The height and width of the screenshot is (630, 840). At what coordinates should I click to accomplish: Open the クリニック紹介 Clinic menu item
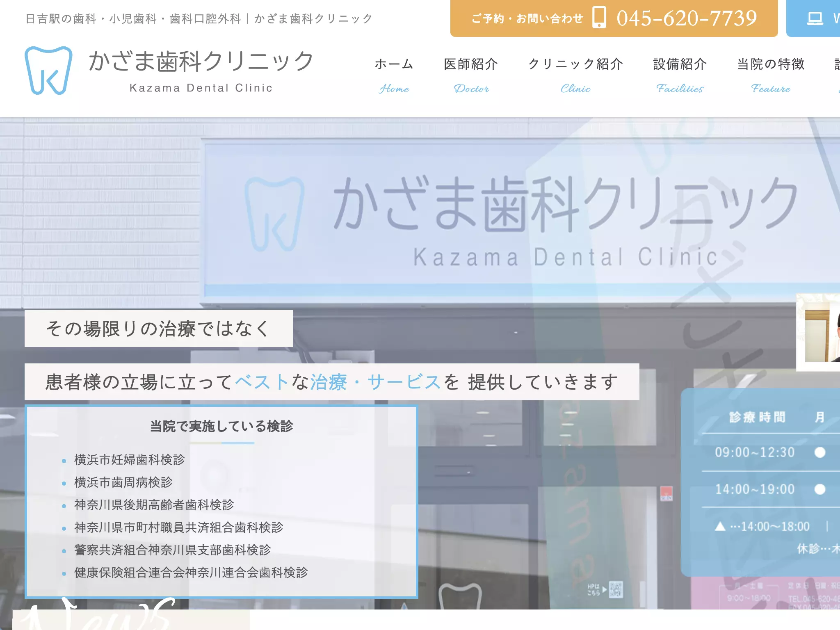(575, 75)
